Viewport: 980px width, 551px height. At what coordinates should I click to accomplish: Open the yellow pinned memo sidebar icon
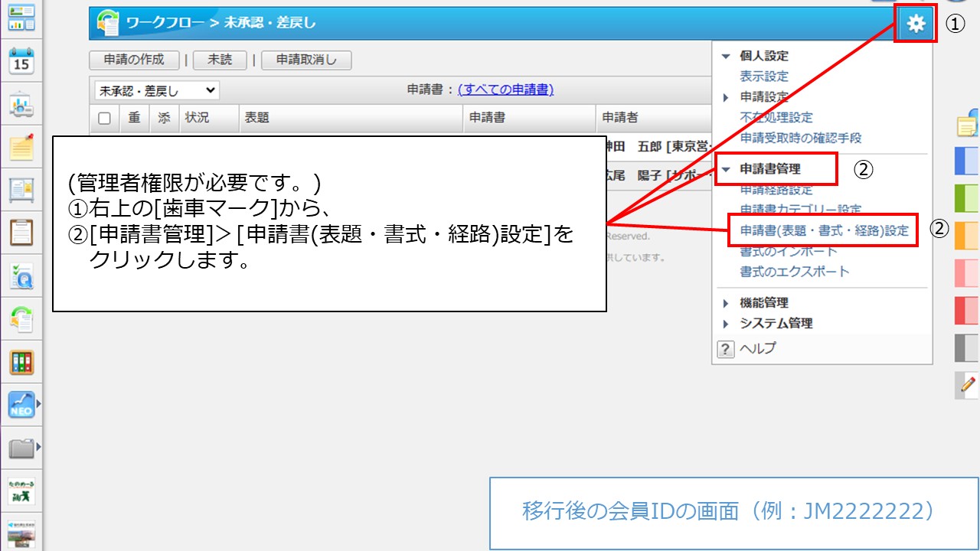pos(21,146)
